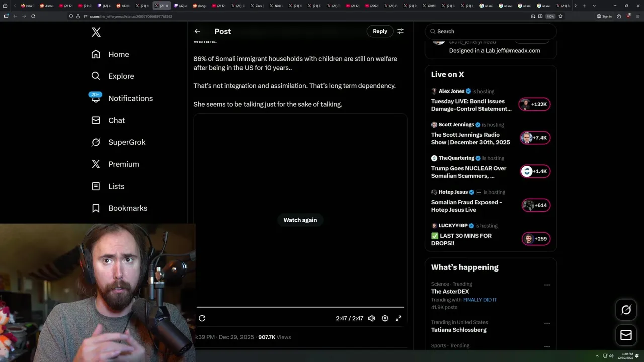Open Chat from the sidebar

pyautogui.click(x=108, y=120)
